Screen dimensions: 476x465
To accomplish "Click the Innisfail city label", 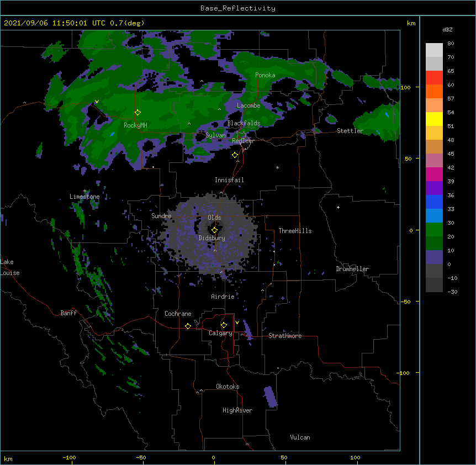I will tap(229, 180).
